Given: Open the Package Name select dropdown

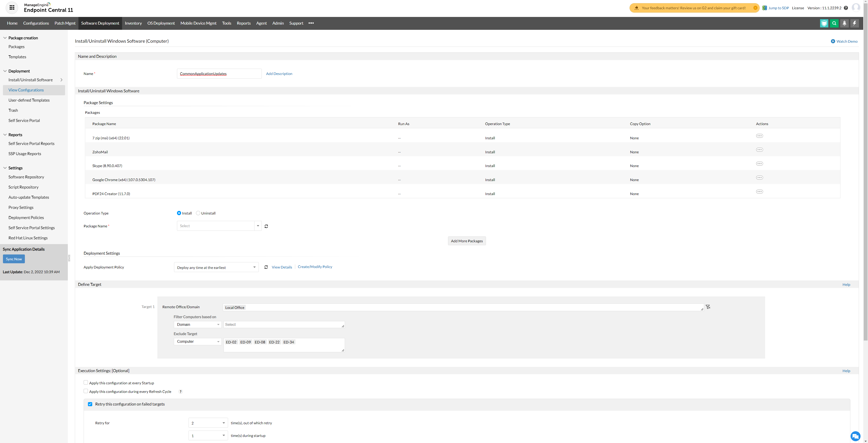Looking at the screenshot, I should tap(219, 226).
